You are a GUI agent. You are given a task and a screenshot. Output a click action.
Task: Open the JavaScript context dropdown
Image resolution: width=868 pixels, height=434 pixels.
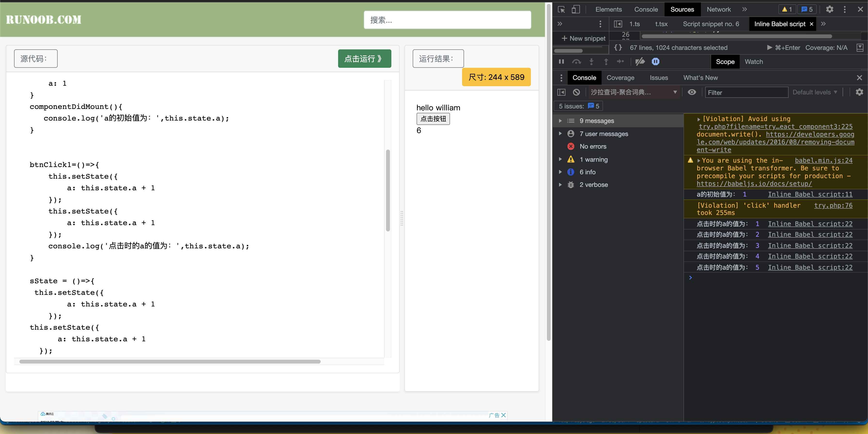pyautogui.click(x=634, y=92)
